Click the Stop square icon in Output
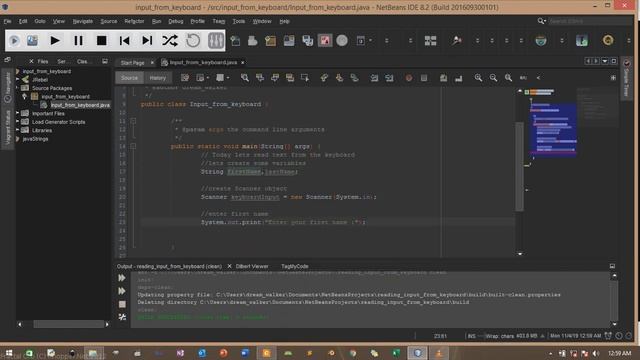 pyautogui.click(x=122, y=304)
